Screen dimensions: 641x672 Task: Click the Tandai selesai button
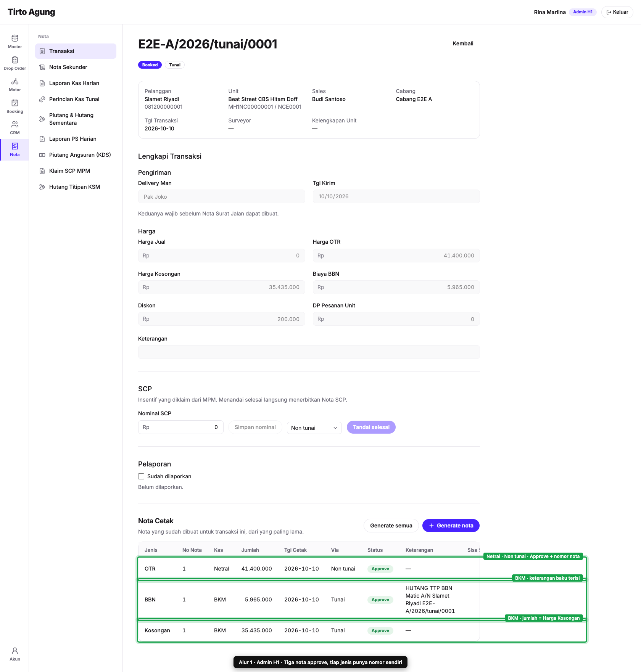[371, 427]
